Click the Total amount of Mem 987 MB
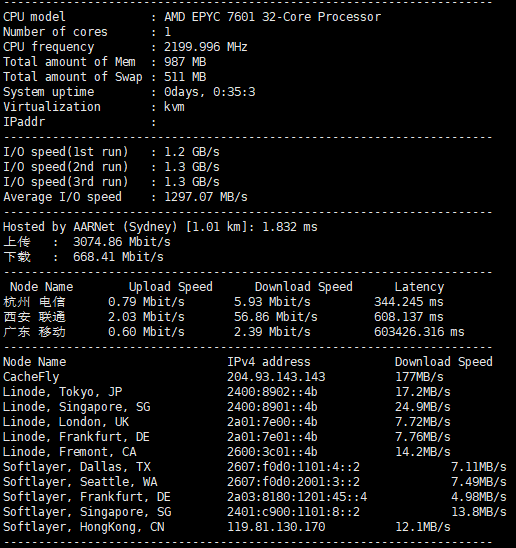 (185, 62)
